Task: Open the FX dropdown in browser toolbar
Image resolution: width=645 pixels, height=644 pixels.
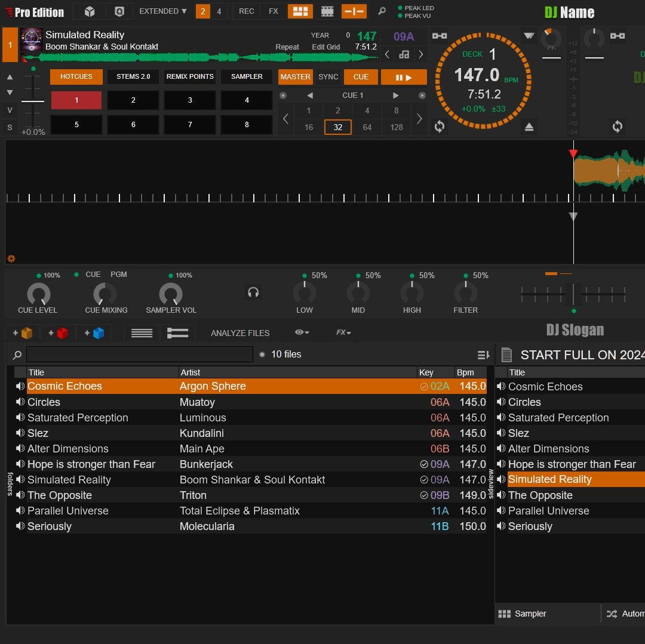Action: pos(343,332)
